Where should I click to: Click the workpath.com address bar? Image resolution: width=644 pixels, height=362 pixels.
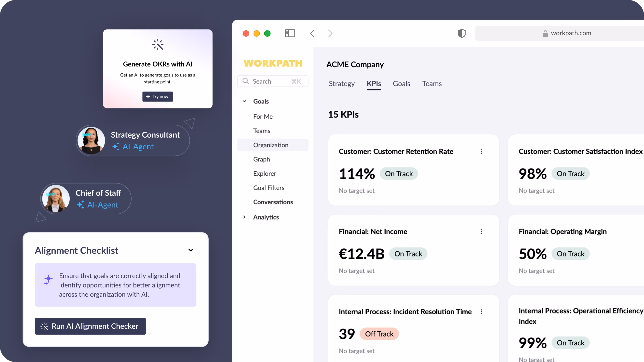pyautogui.click(x=560, y=33)
